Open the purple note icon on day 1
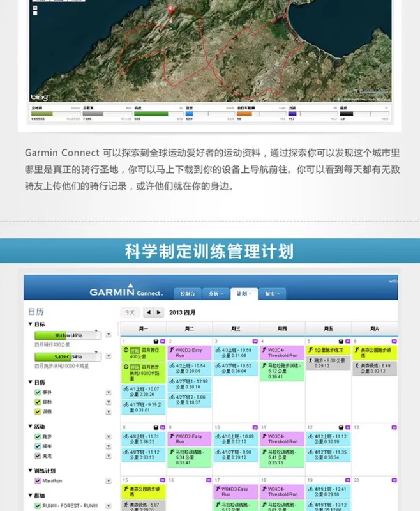420x511 pixels. (x=163, y=341)
